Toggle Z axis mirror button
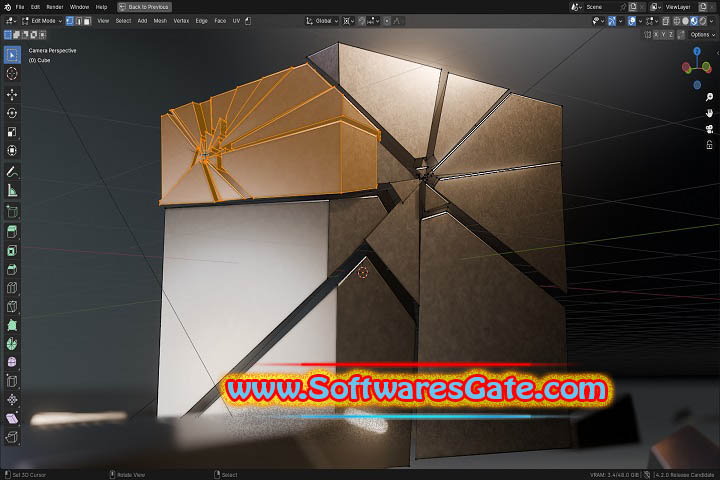Image resolution: width=720 pixels, height=480 pixels. pyautogui.click(x=671, y=34)
